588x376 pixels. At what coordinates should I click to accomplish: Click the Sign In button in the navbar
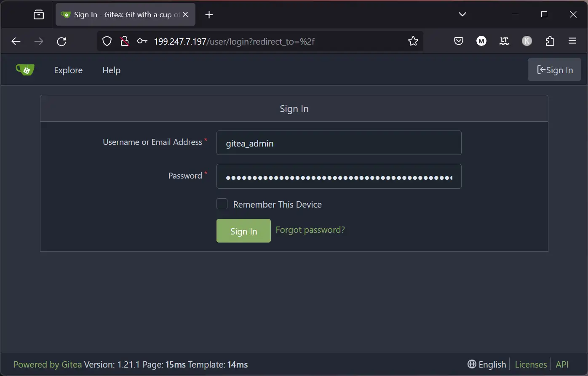point(554,70)
